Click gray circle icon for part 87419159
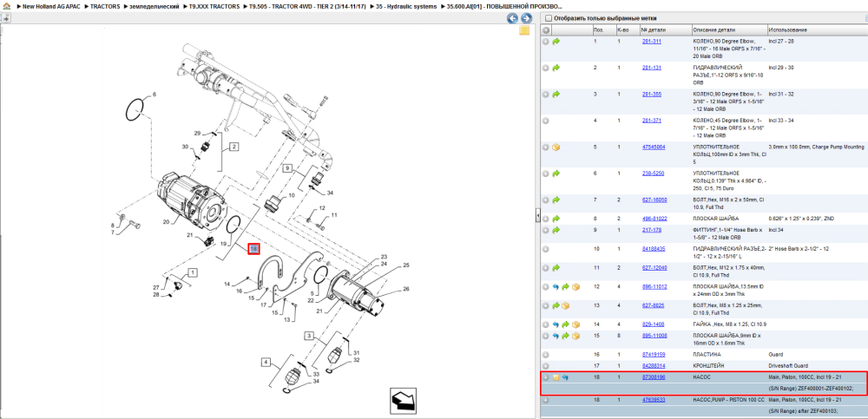This screenshot has height=419, width=868. coord(546,355)
